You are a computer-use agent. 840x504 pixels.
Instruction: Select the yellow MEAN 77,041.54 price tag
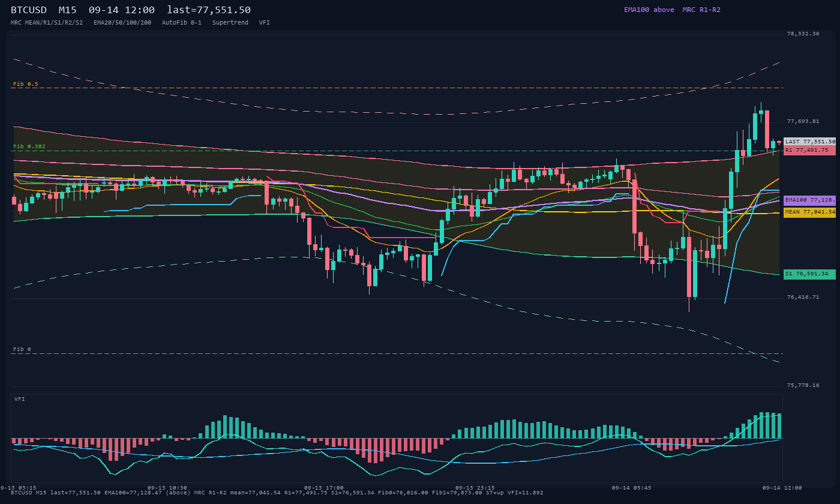[x=809, y=212]
